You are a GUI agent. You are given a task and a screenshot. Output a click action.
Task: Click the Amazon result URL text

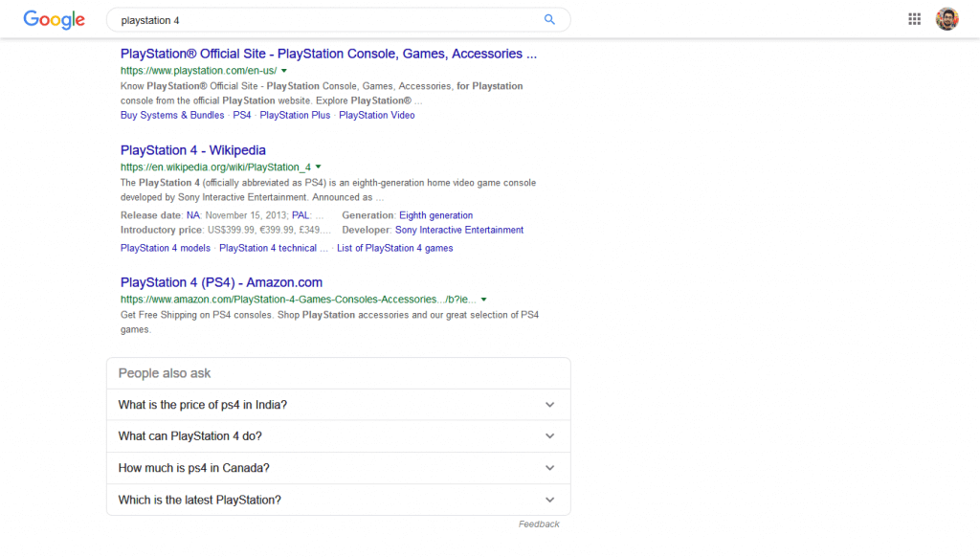coord(299,300)
